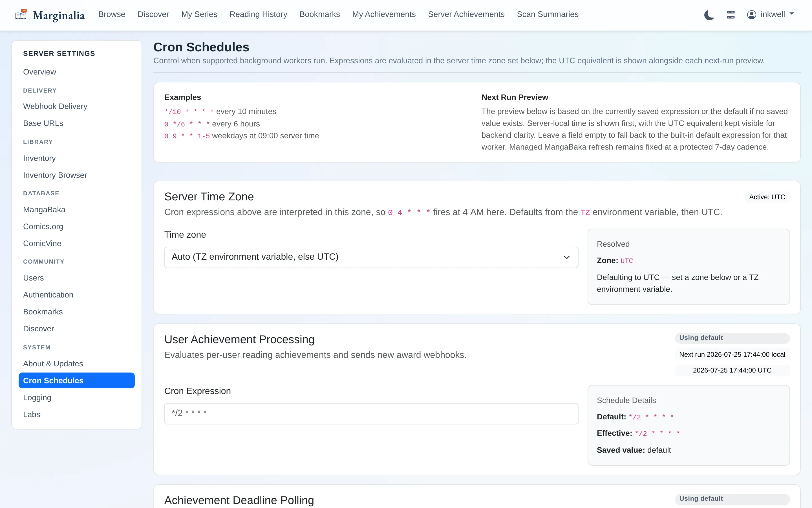Click the example 0 */6 * * * expression
Viewport: 812px width, 508px height.
tap(187, 124)
